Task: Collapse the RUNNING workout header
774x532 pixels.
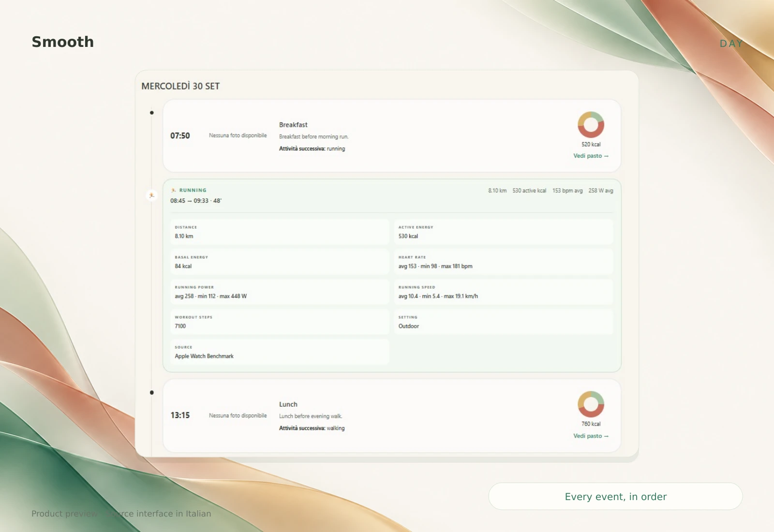Action: click(x=392, y=195)
